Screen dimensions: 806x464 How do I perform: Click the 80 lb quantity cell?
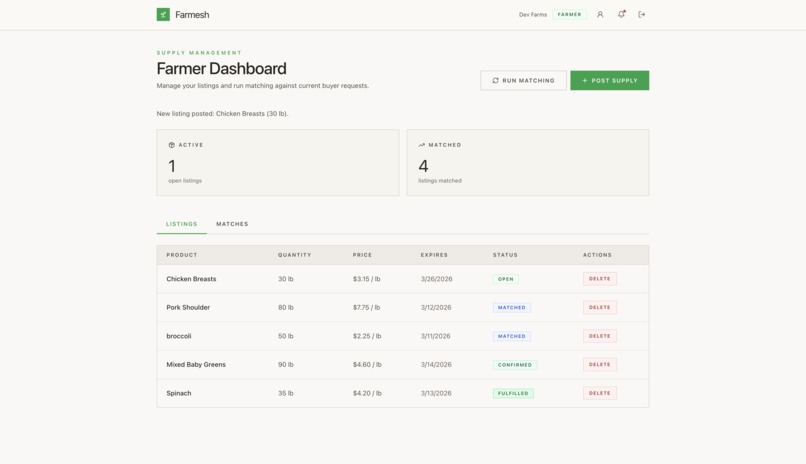point(286,307)
